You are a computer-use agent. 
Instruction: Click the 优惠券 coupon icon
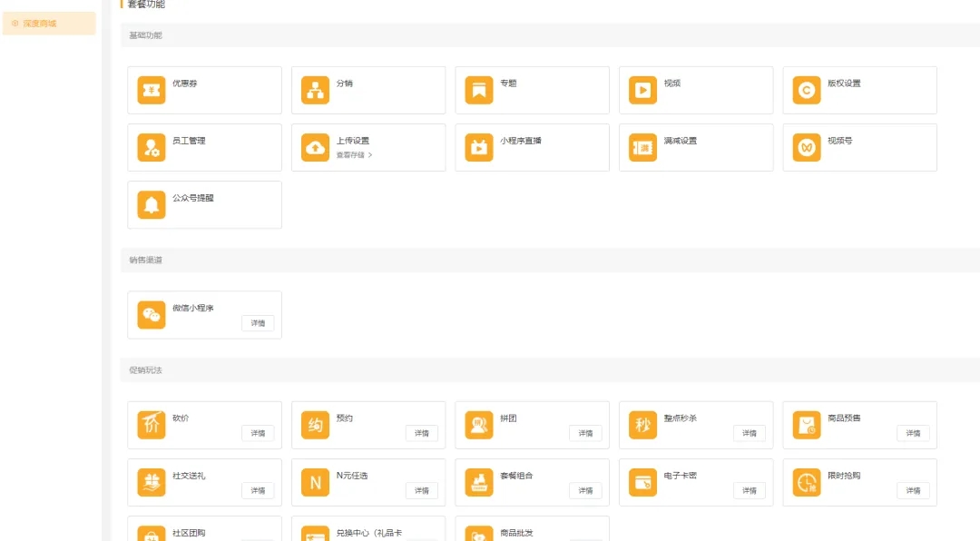152,90
